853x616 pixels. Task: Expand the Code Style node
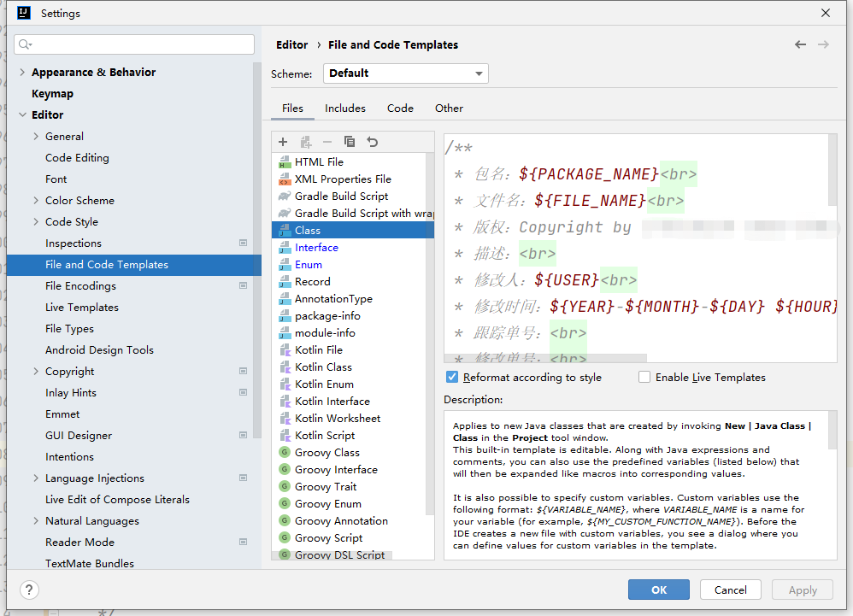tap(36, 221)
